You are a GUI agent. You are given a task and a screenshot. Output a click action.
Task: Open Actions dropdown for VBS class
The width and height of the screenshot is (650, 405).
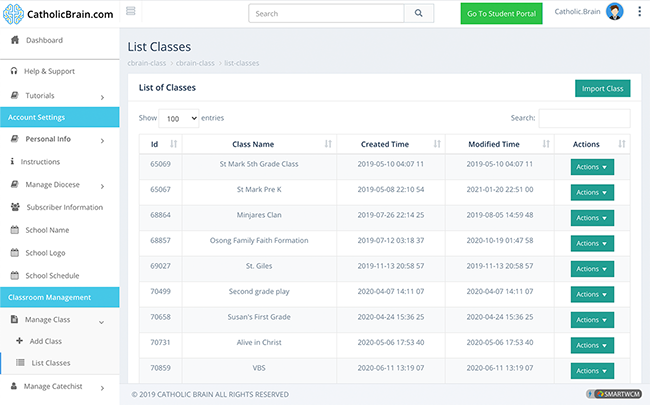592,371
